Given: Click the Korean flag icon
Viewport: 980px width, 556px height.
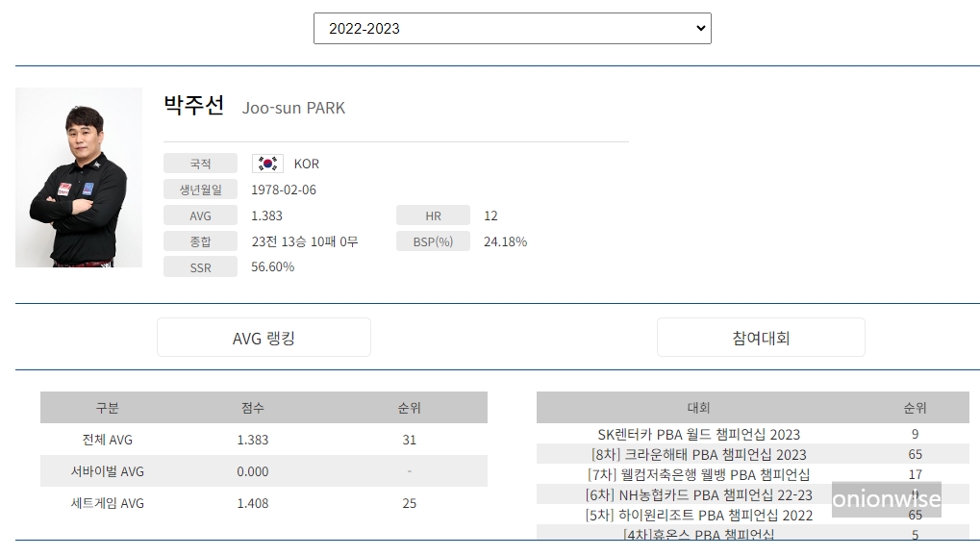Looking at the screenshot, I should pos(266,163).
